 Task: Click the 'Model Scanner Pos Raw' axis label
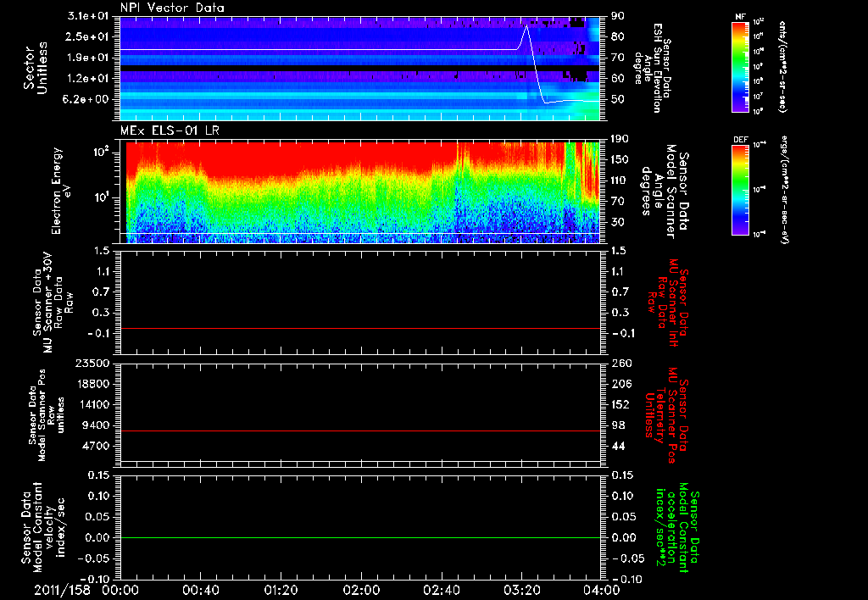[x=47, y=414]
